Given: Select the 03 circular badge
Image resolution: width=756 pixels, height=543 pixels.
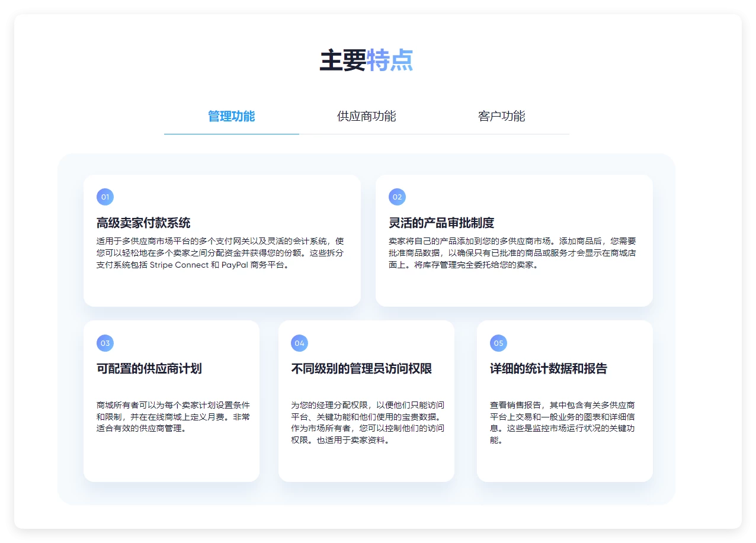Looking at the screenshot, I should click(x=105, y=343).
